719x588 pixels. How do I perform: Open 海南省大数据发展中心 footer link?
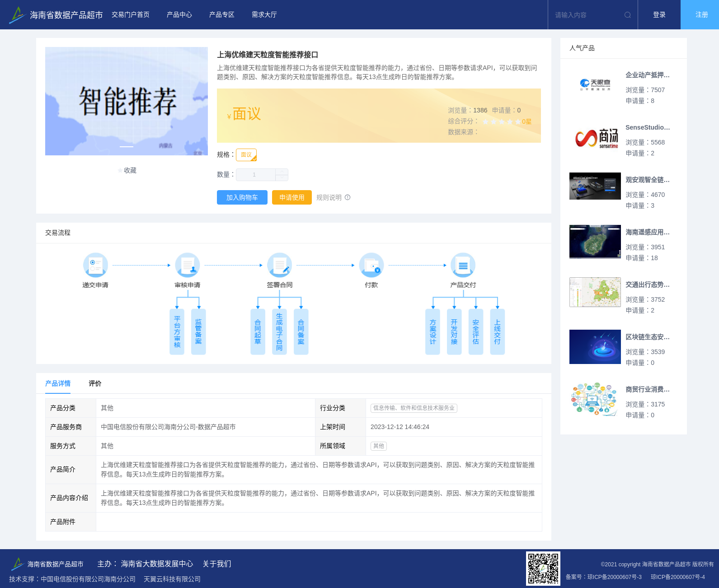pyautogui.click(x=157, y=564)
